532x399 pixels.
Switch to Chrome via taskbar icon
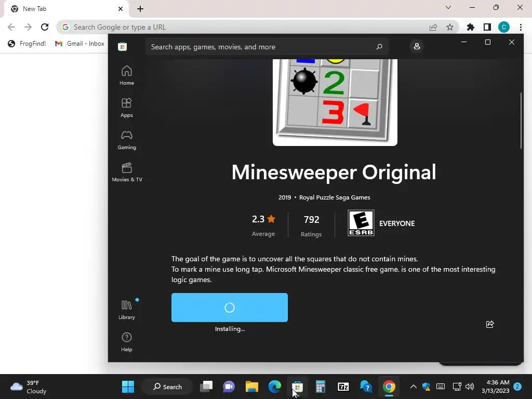pyautogui.click(x=389, y=387)
